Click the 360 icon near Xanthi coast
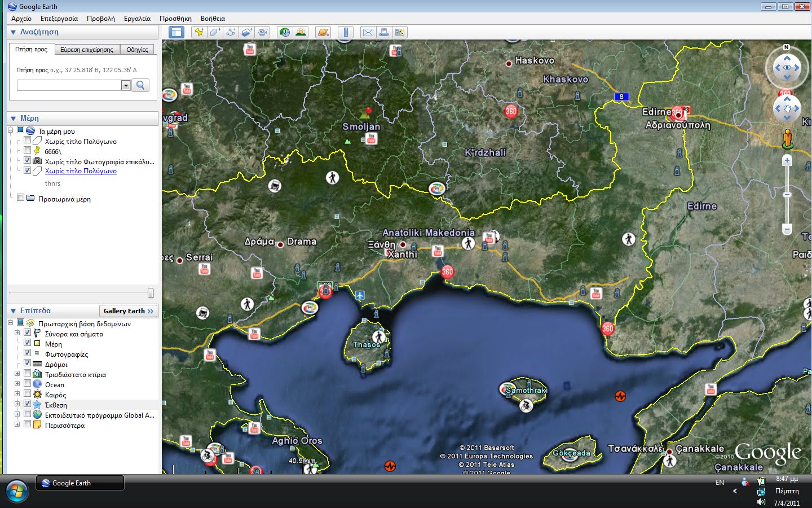 click(447, 271)
